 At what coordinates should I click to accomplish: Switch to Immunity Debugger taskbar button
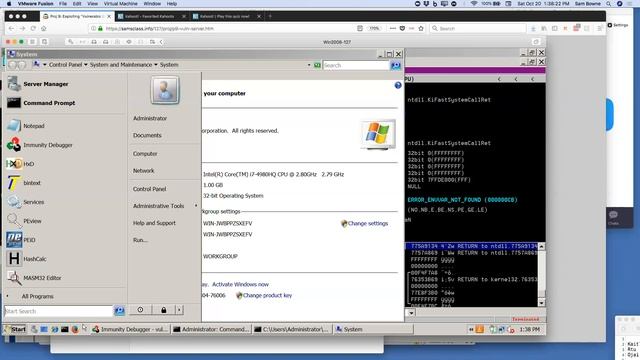pyautogui.click(x=130, y=329)
